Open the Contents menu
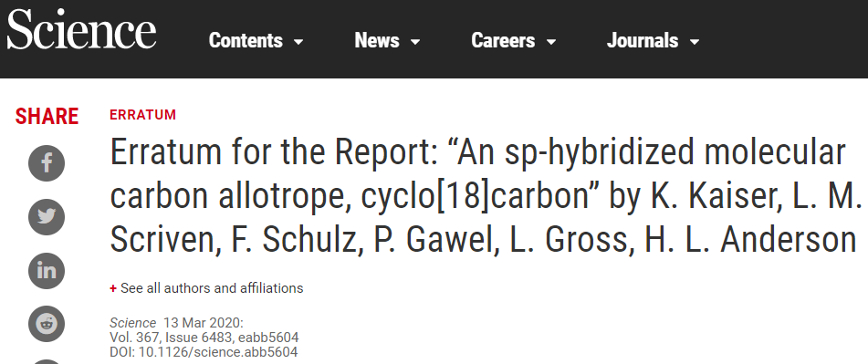Image resolution: width=868 pixels, height=364 pixels. click(246, 40)
